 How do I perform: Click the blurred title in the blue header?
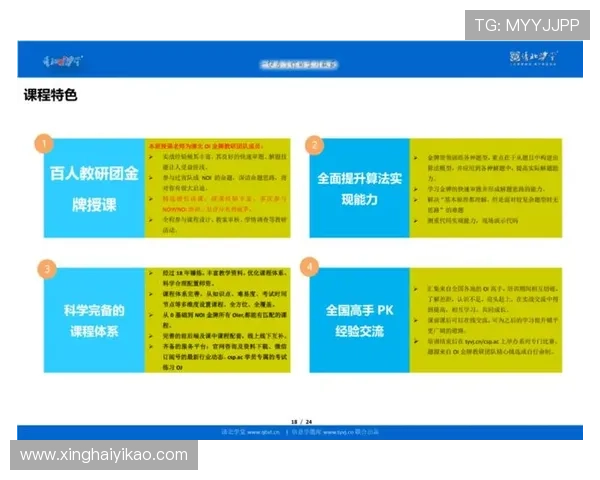click(x=299, y=65)
